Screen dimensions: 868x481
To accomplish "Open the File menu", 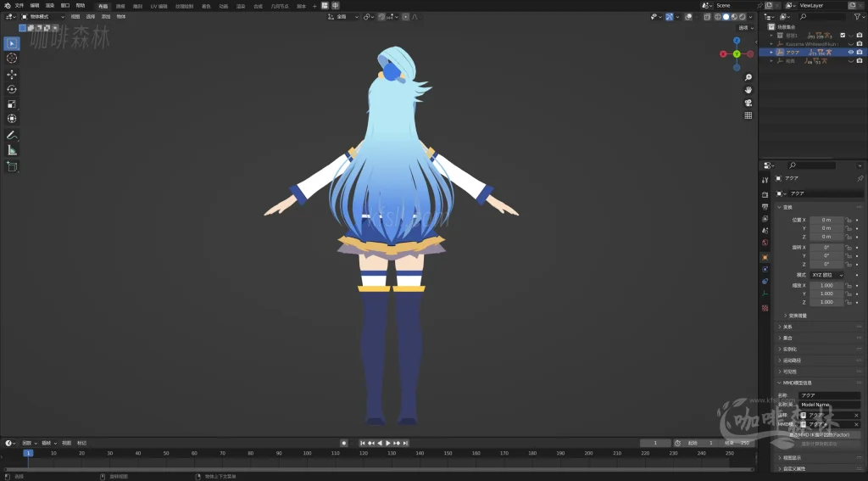I will click(19, 6).
